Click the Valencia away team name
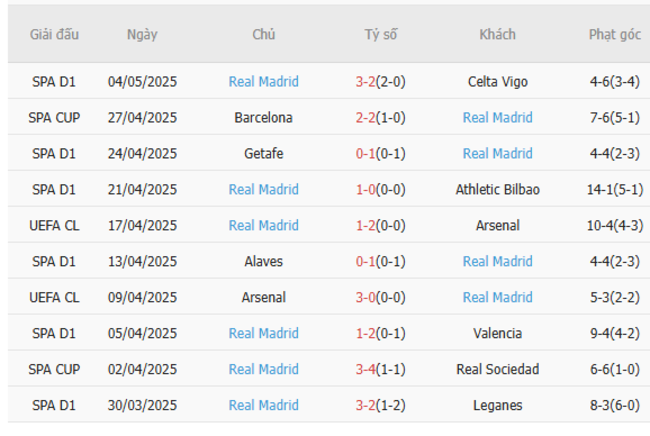This screenshot has width=650, height=436. pyautogui.click(x=497, y=334)
